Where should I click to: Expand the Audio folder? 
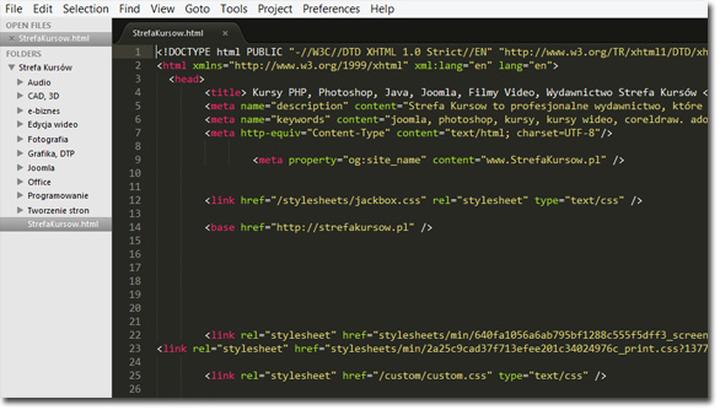tap(20, 82)
